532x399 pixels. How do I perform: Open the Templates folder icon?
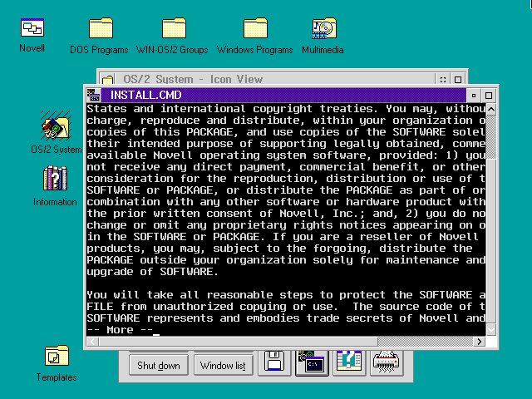tap(57, 356)
